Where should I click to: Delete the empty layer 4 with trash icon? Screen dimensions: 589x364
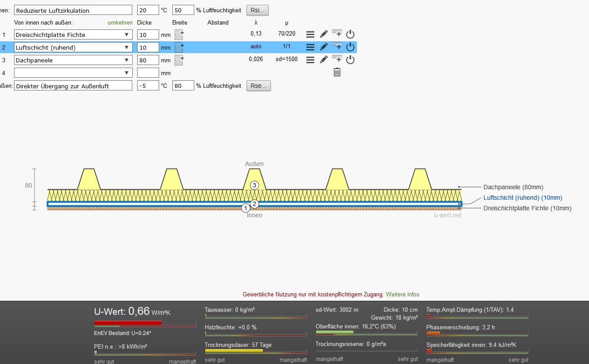pyautogui.click(x=337, y=72)
